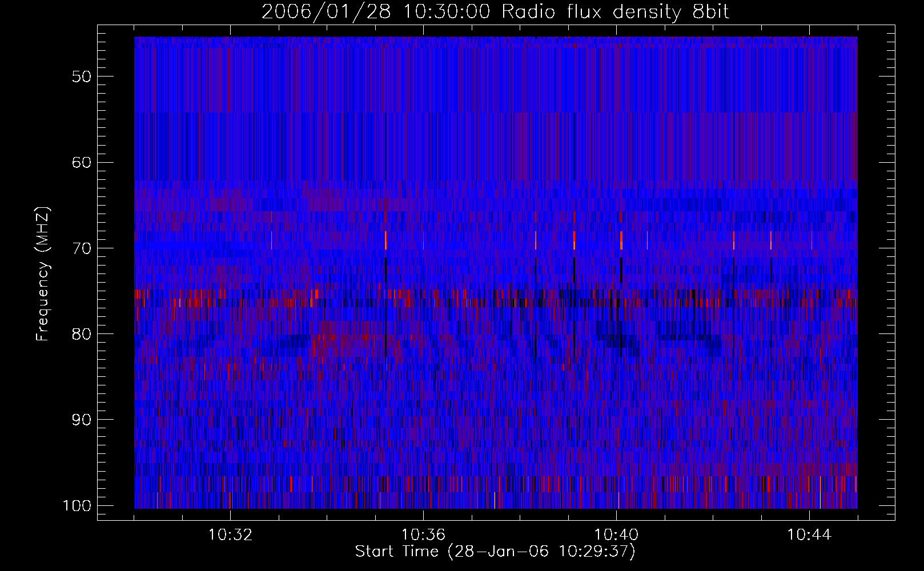The image size is (924, 571).
Task: Click the 90 MHz frequency tick label
Action: (x=81, y=420)
